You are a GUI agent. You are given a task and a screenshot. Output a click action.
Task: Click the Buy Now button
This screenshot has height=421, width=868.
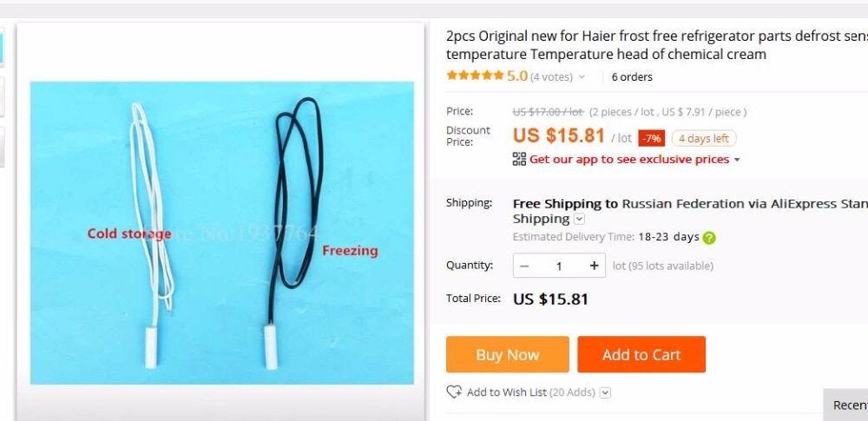click(508, 354)
